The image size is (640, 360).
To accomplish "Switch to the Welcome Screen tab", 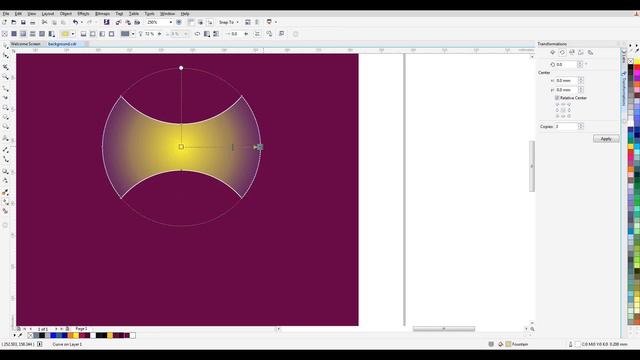I will (25, 44).
